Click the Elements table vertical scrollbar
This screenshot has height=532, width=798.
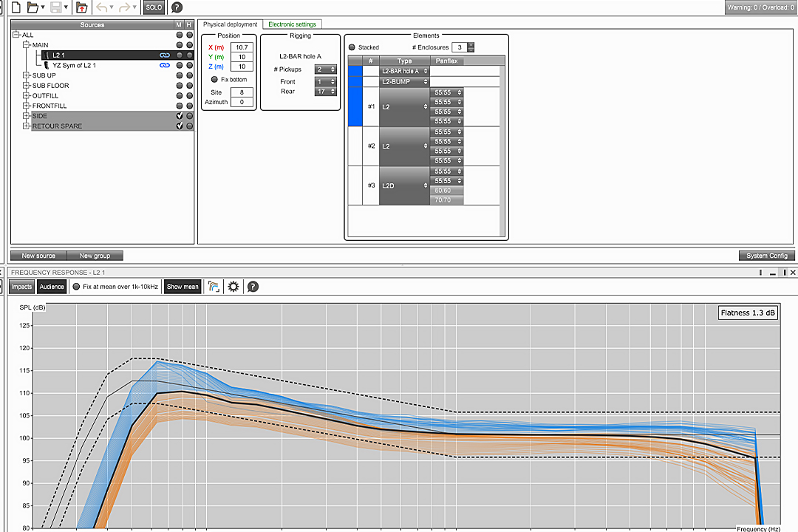[502, 146]
